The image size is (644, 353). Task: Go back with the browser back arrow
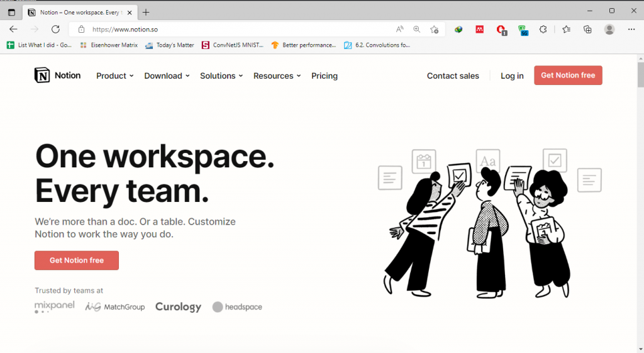(13, 29)
